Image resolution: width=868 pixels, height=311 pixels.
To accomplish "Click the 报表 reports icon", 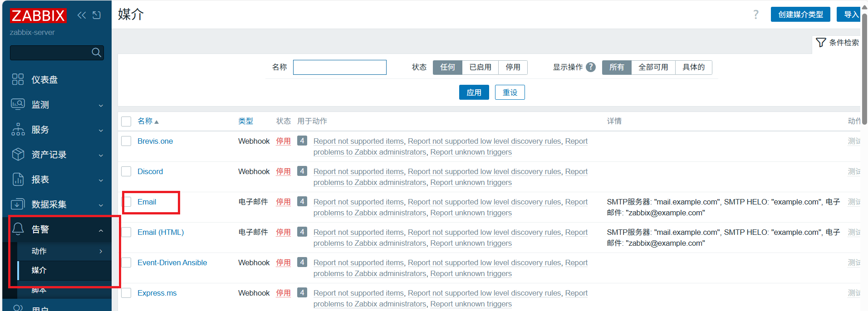I will coord(18,179).
